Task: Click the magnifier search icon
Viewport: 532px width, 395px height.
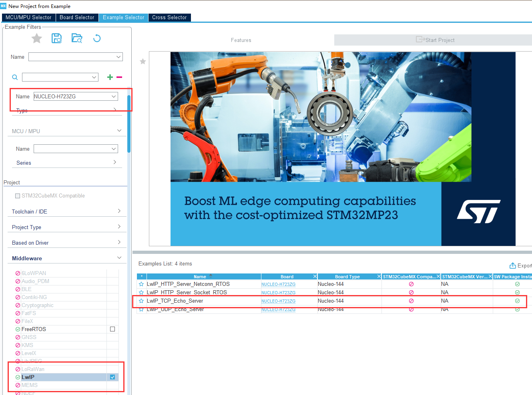Action: coord(15,77)
